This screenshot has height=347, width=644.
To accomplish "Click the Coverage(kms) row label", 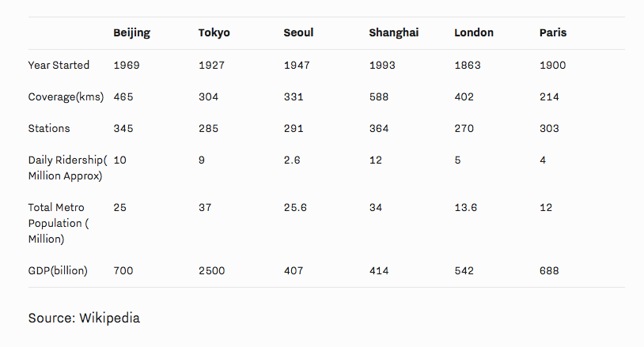I will (x=66, y=96).
